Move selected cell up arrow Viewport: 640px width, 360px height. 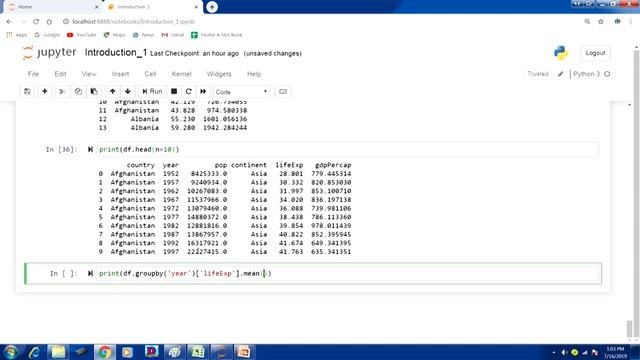113,91
